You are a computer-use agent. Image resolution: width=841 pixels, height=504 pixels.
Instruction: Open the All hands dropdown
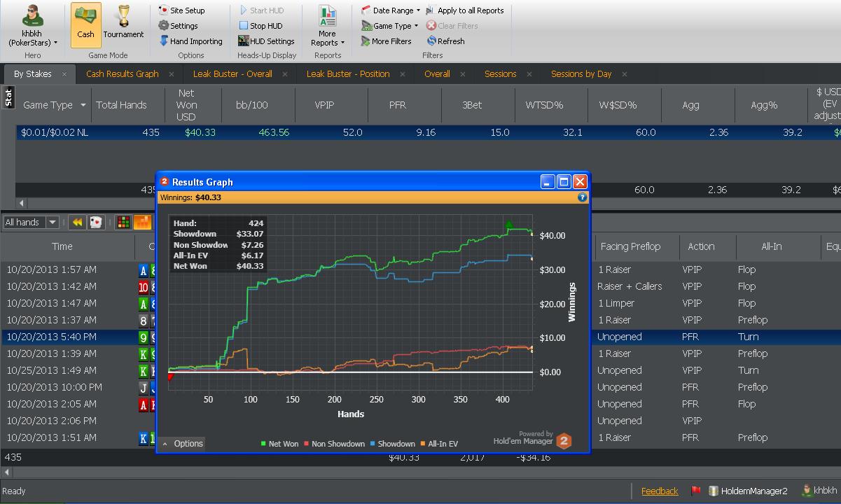[32, 223]
